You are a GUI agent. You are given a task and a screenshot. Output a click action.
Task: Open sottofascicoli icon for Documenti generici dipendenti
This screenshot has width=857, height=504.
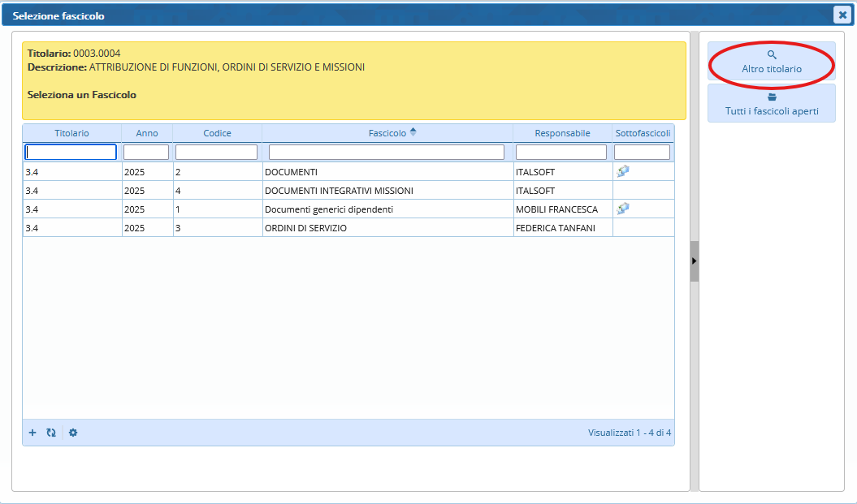point(623,209)
